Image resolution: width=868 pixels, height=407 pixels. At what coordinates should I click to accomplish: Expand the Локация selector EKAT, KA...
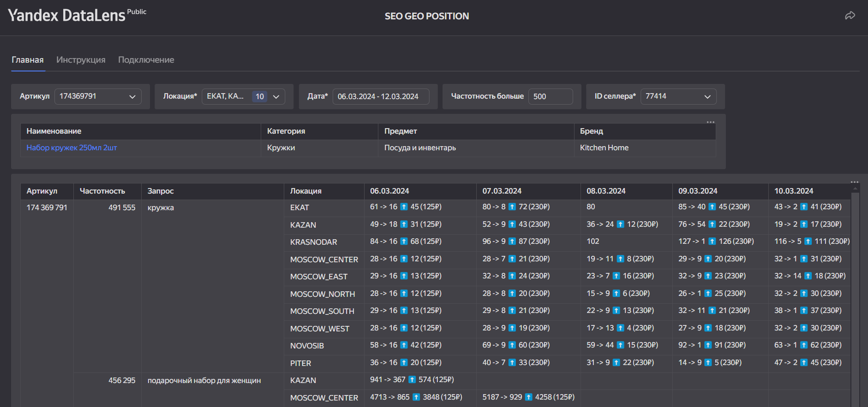[x=243, y=96]
